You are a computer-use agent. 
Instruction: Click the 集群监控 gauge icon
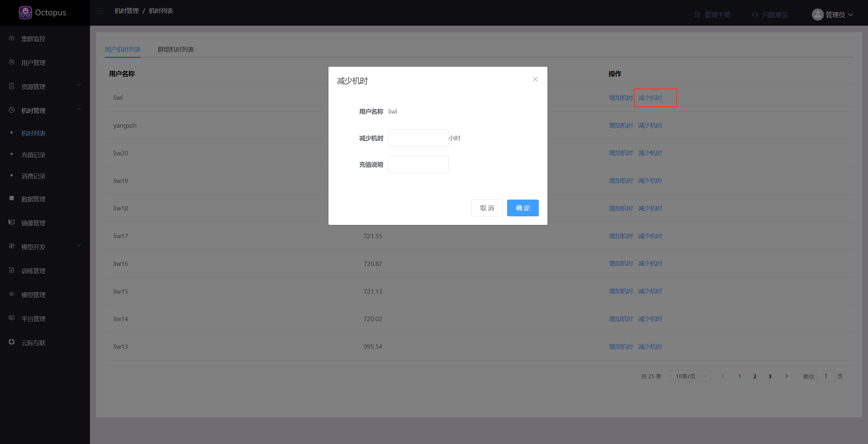tap(12, 38)
